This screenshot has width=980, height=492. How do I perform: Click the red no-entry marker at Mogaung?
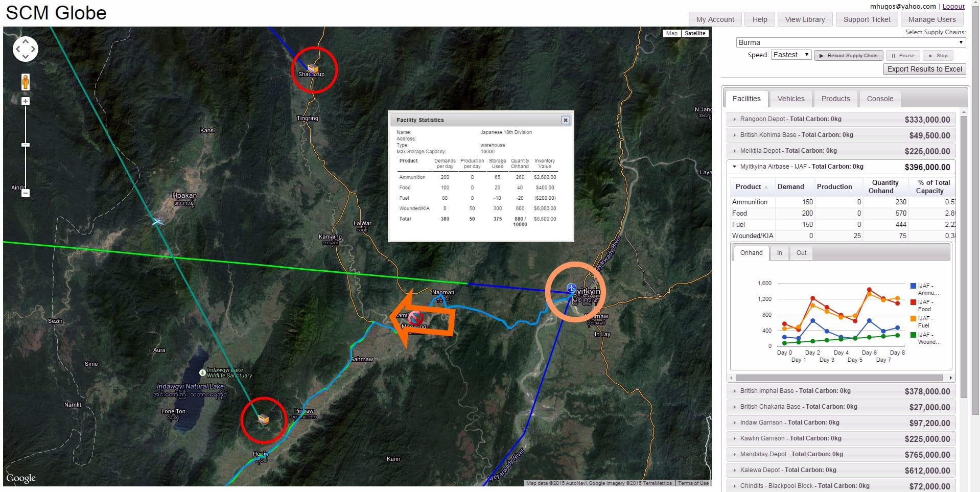[415, 318]
